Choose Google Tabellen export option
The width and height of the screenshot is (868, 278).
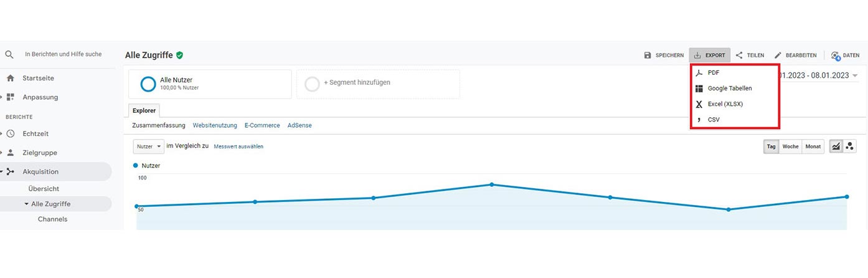(x=735, y=89)
